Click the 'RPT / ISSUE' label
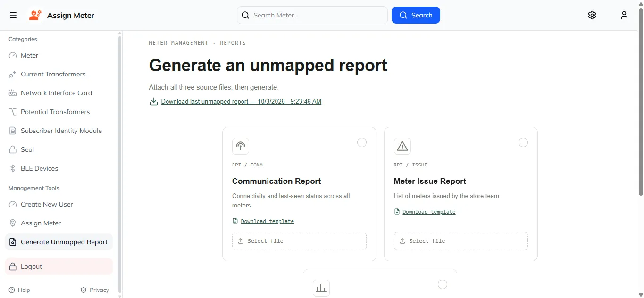The image size is (644, 298). tap(410, 165)
